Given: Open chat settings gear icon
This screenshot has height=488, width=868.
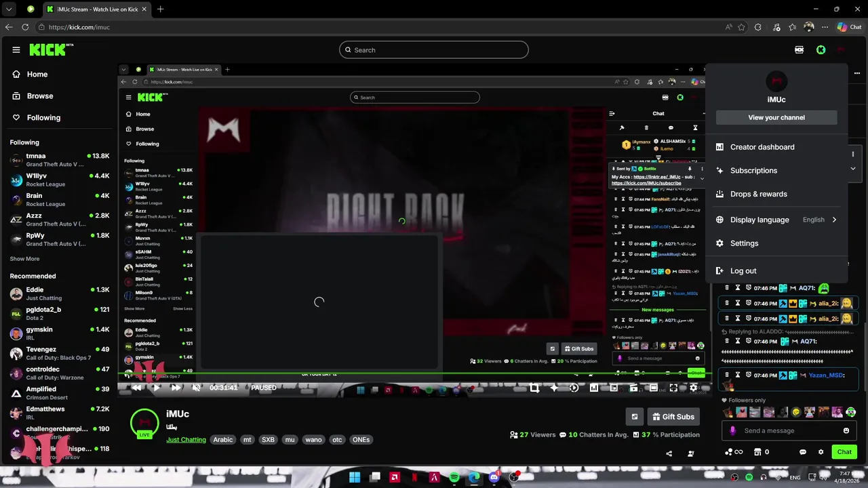Looking at the screenshot, I should (x=821, y=452).
